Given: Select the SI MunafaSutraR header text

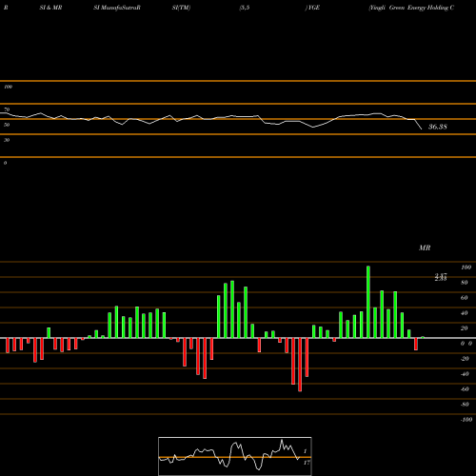Looking at the screenshot, I should point(117,8).
